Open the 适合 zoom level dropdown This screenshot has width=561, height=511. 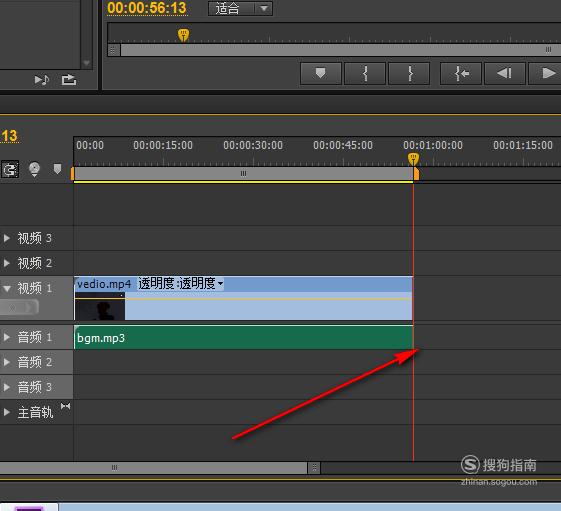click(240, 8)
